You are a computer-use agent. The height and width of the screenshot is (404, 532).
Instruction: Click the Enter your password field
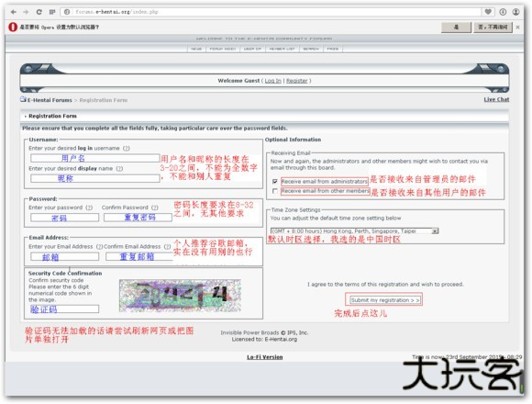point(64,218)
